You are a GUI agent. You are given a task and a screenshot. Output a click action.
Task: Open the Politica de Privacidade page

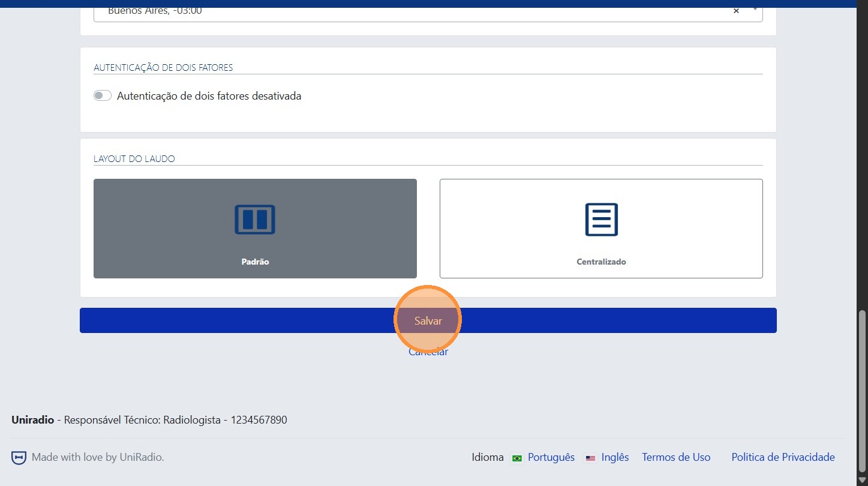[x=782, y=457]
